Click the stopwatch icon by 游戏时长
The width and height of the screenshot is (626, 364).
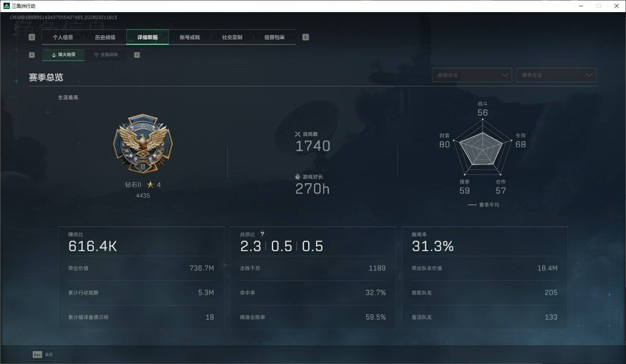(x=297, y=177)
